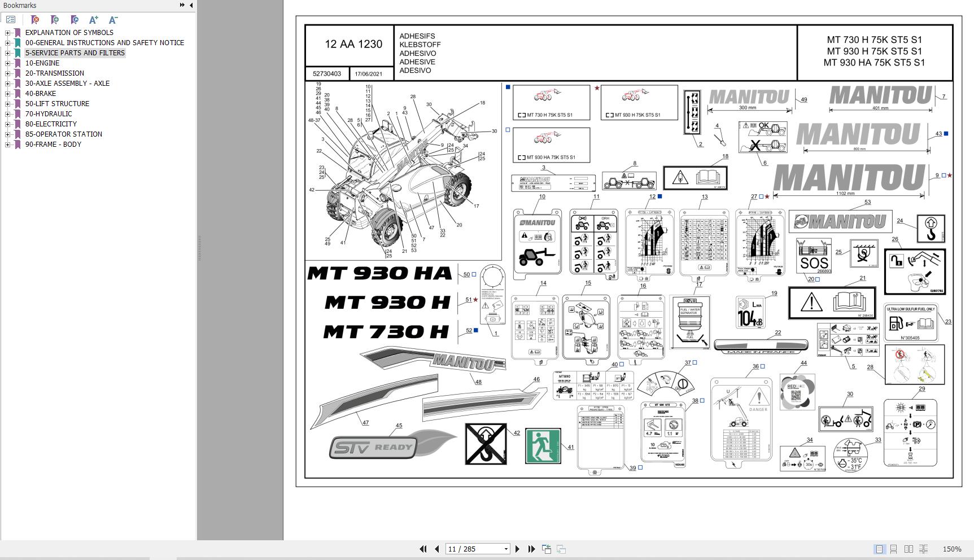974x560 pixels.
Task: Select 5-SERVICE PARTS AND FILTERS bookmark
Action: tap(75, 53)
